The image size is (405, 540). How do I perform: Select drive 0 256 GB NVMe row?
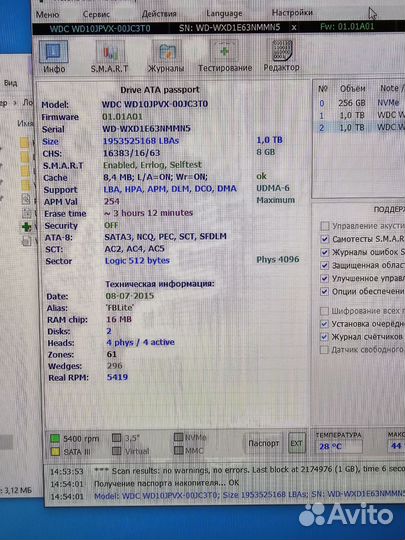click(360, 103)
